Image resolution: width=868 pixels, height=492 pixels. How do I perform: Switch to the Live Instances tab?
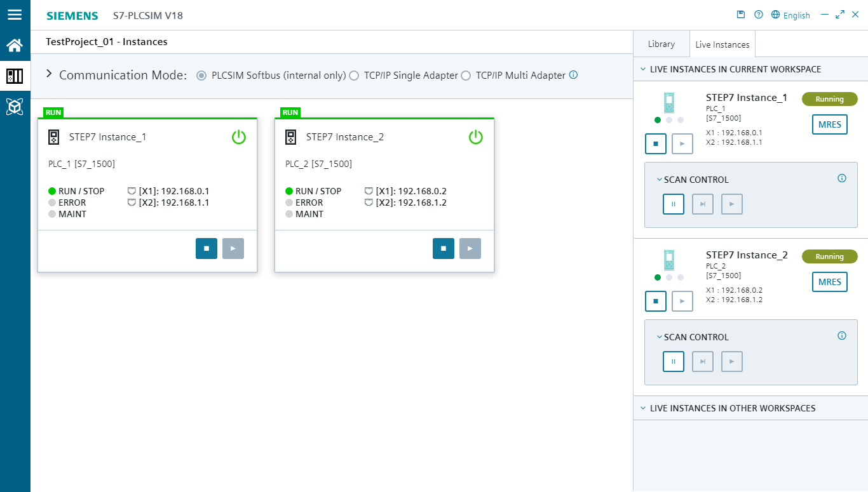coord(722,44)
